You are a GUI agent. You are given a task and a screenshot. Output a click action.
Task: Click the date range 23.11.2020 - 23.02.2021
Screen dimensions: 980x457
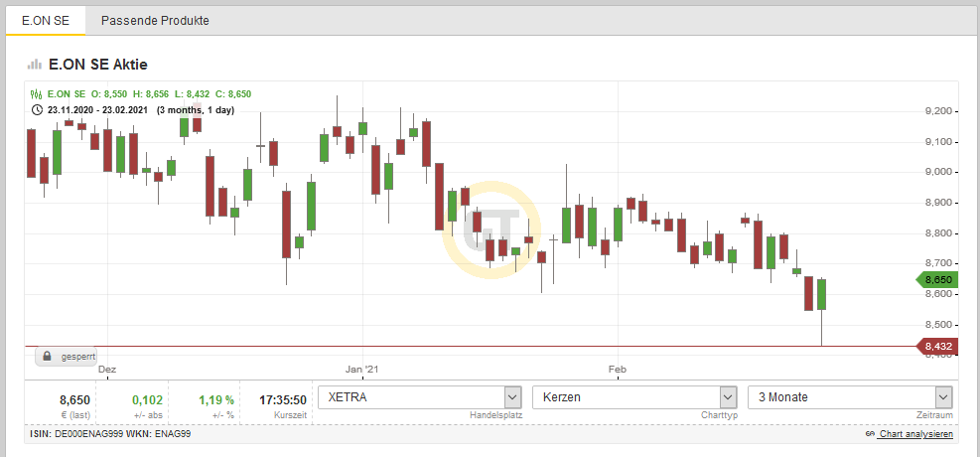point(97,110)
